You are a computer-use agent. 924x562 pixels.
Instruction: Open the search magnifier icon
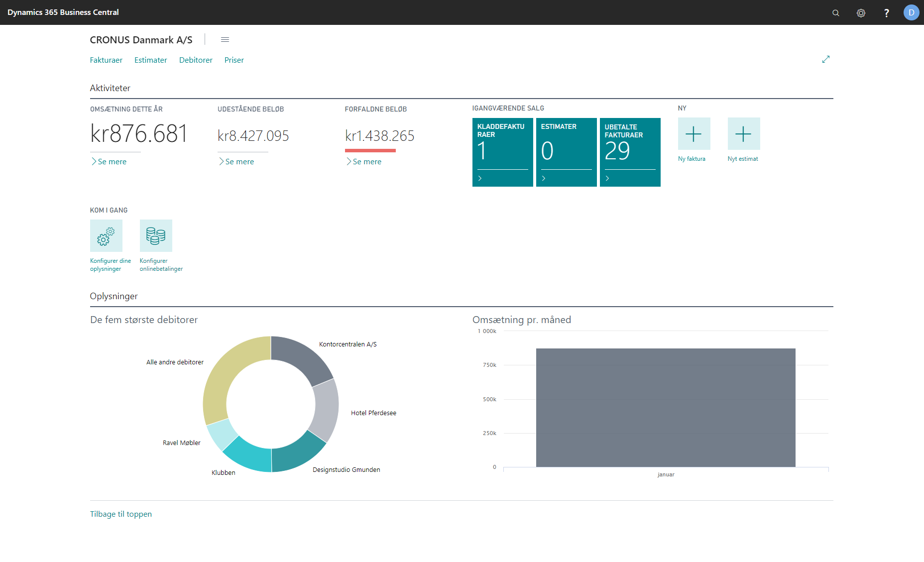[x=836, y=13]
